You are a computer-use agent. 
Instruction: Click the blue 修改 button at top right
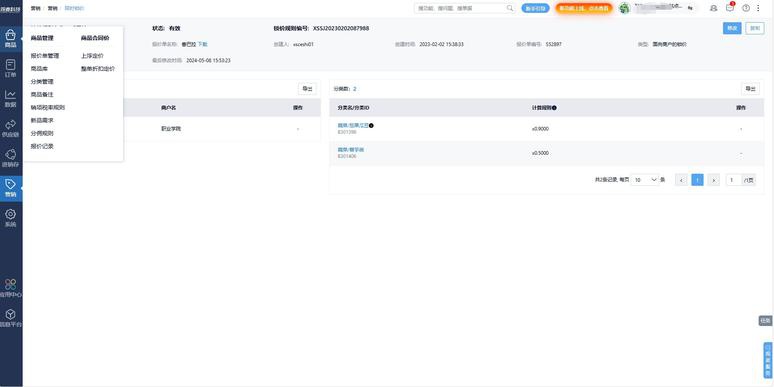[x=732, y=28]
